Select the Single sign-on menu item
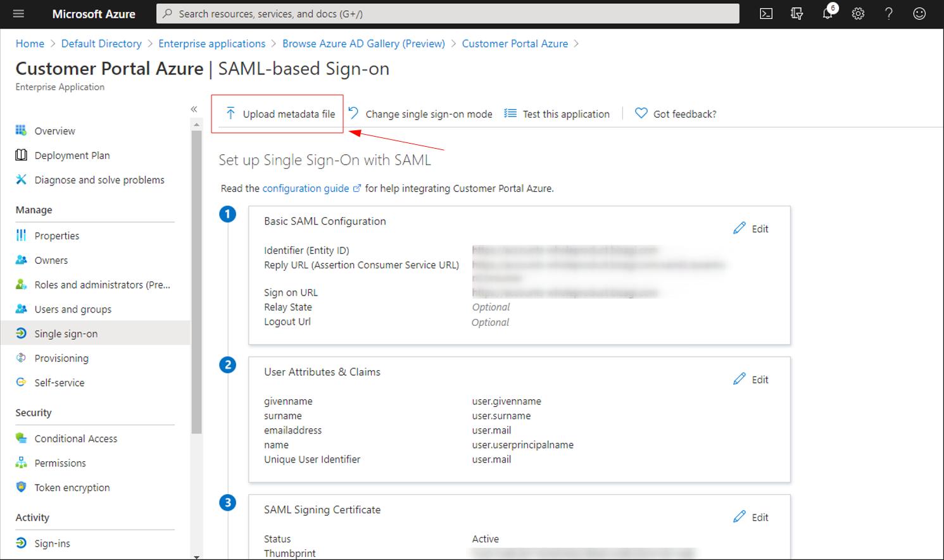The width and height of the screenshot is (944, 560). pyautogui.click(x=95, y=334)
